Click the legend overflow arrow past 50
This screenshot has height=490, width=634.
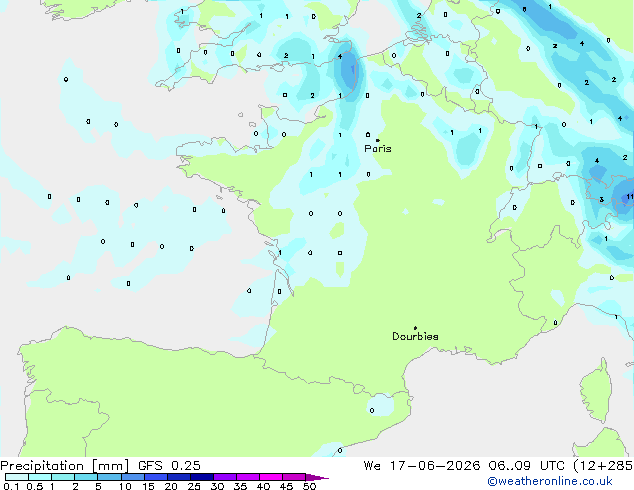(x=317, y=477)
